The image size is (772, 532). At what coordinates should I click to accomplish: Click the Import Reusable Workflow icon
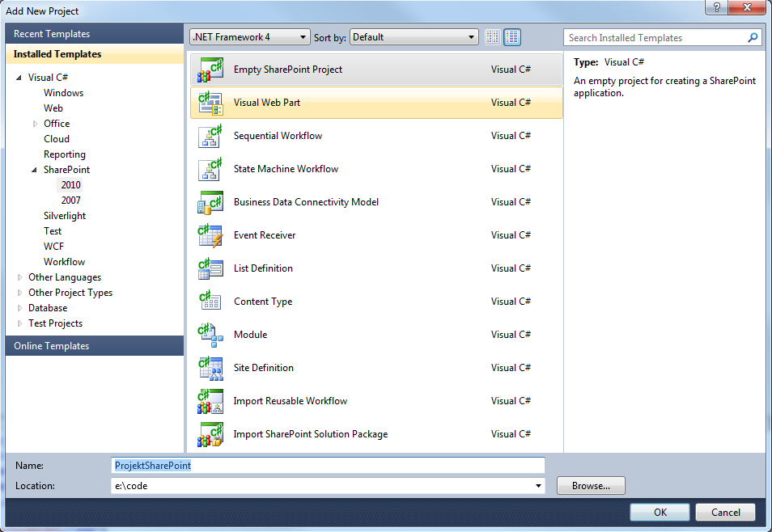coord(210,401)
